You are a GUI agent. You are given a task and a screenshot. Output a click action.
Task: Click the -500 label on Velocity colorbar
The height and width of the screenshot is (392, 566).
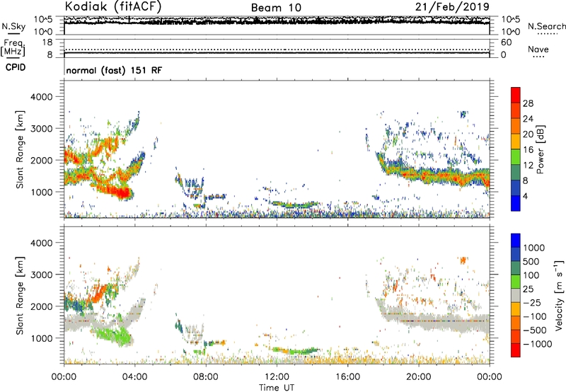[x=535, y=330]
